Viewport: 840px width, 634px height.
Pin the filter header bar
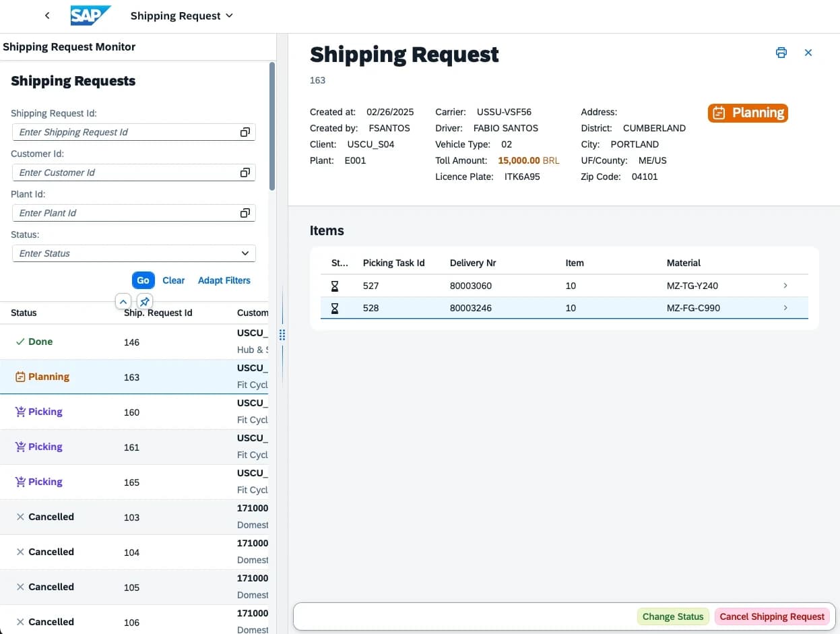144,301
